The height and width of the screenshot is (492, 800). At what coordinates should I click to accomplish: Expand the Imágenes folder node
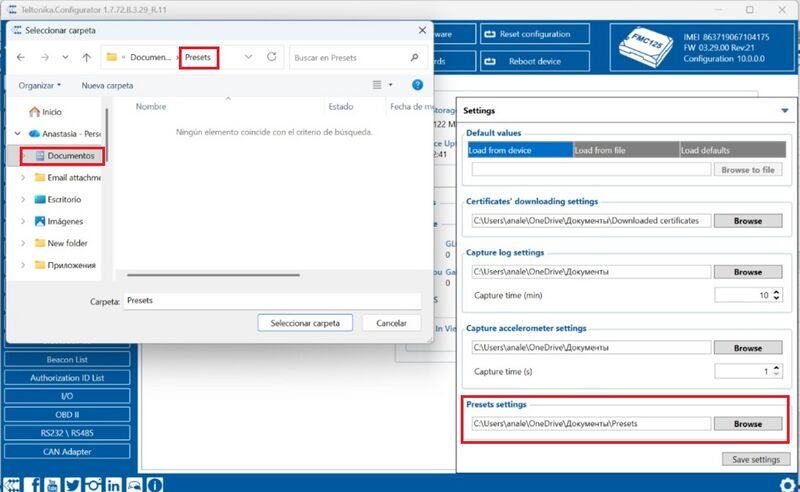pos(23,222)
